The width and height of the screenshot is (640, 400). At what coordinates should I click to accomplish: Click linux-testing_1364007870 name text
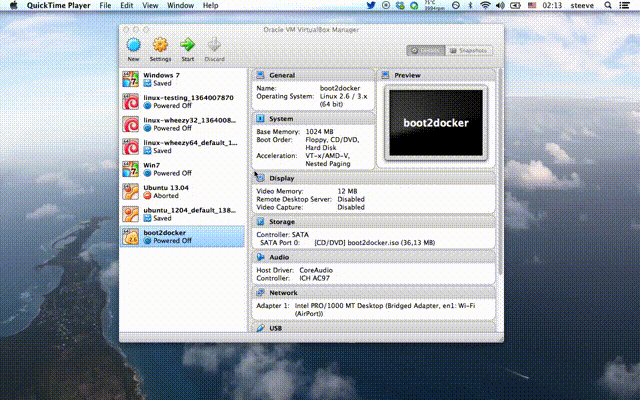pyautogui.click(x=188, y=98)
